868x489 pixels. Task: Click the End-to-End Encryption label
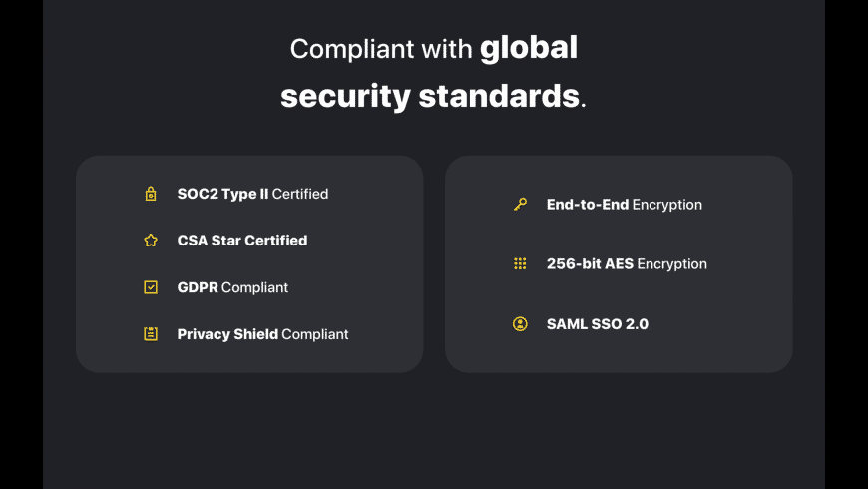625,205
